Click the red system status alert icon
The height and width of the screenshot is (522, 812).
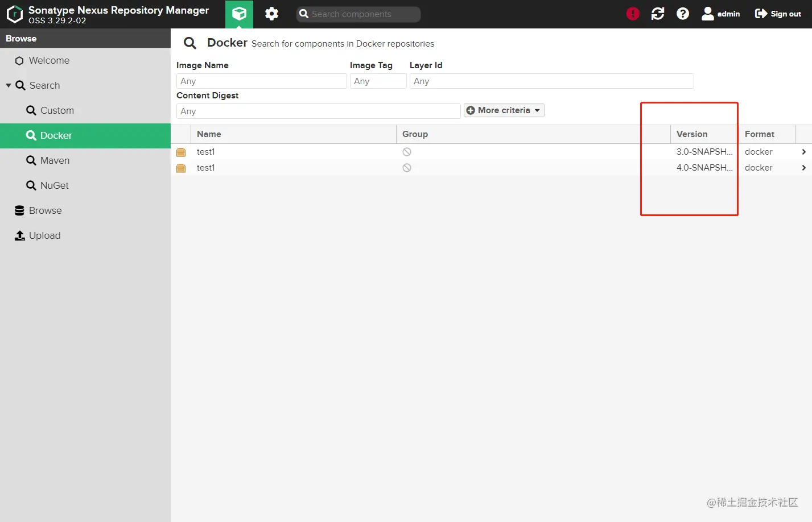pos(633,14)
